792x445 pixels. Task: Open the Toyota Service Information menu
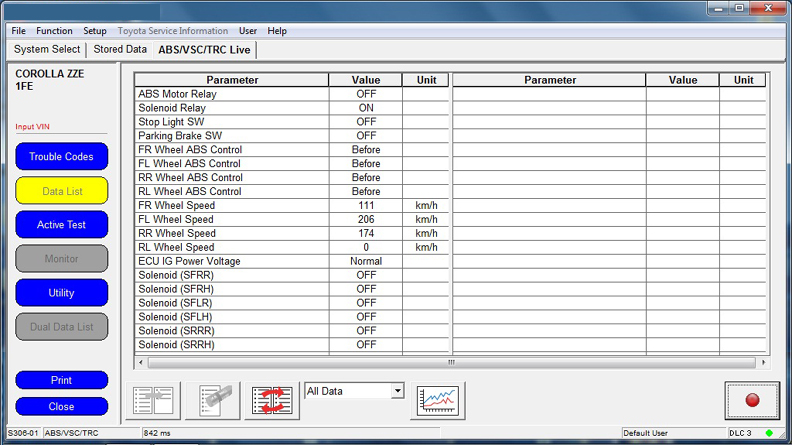point(173,31)
